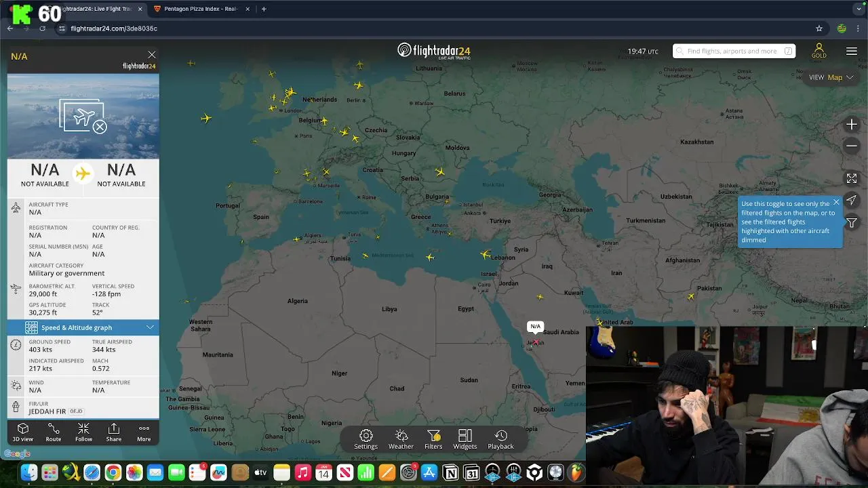Show the flight Route
The image size is (868, 488).
54,432
